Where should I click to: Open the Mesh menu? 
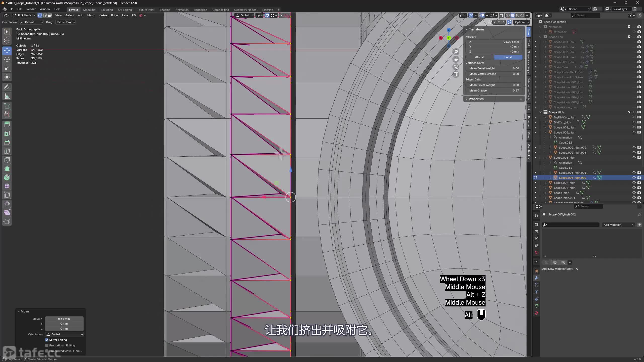(91, 15)
